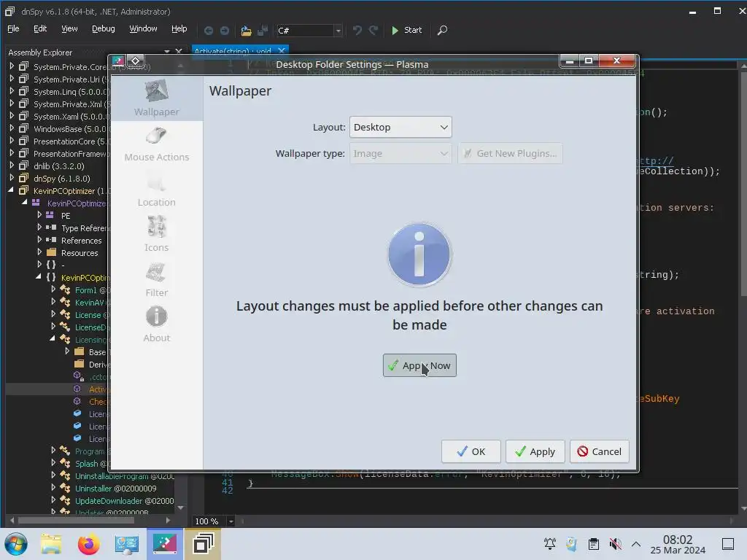Open the dnSpy Edit menu
Screen dimensions: 747x560
coord(40,29)
